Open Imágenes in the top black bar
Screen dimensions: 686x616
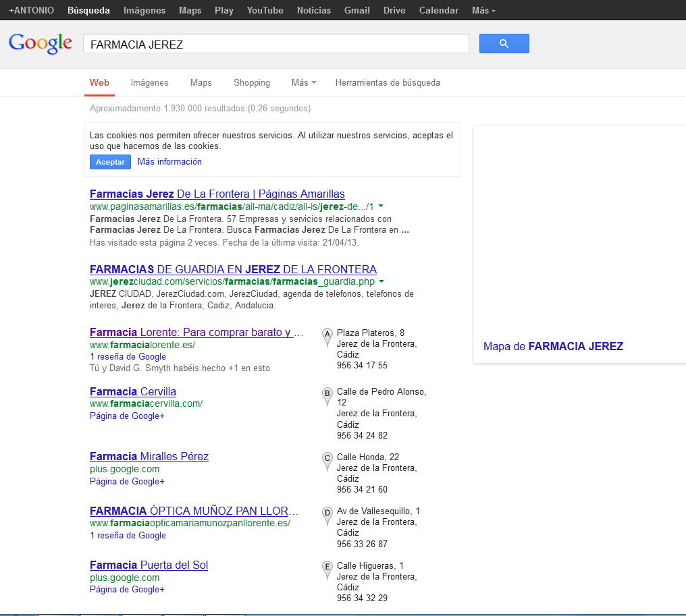[x=144, y=11]
